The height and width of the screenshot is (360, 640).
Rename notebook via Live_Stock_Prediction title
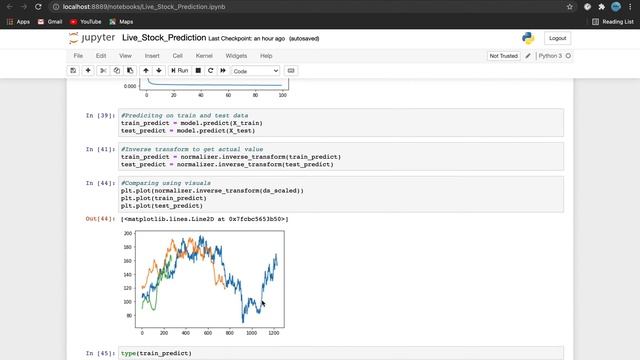tap(164, 38)
